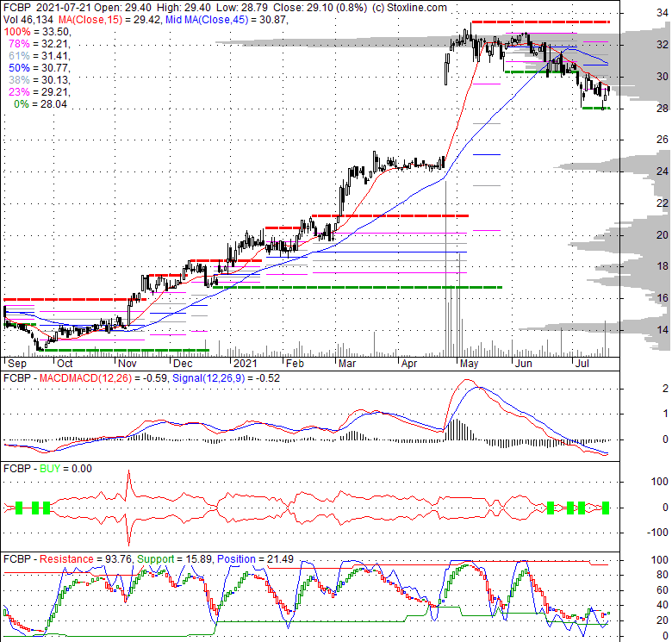The width and height of the screenshot is (672, 642).
Task: Select the '(c) Stoxline.com' credit text
Action: click(x=409, y=8)
